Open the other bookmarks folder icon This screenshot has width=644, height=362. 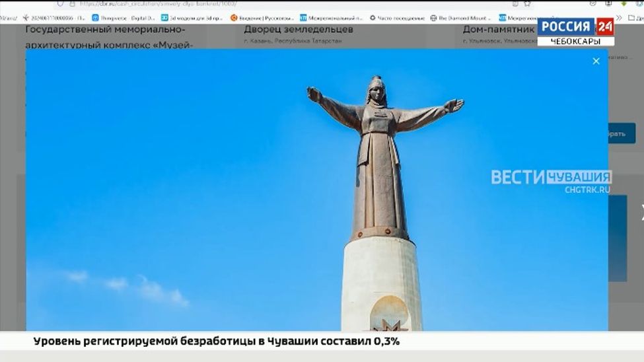tap(632, 18)
